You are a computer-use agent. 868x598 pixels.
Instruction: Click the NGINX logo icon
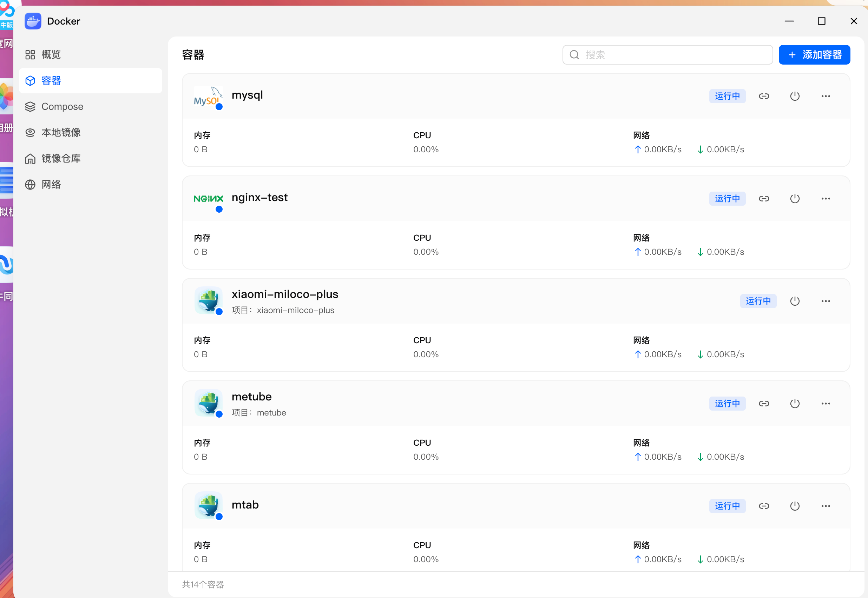pos(208,199)
